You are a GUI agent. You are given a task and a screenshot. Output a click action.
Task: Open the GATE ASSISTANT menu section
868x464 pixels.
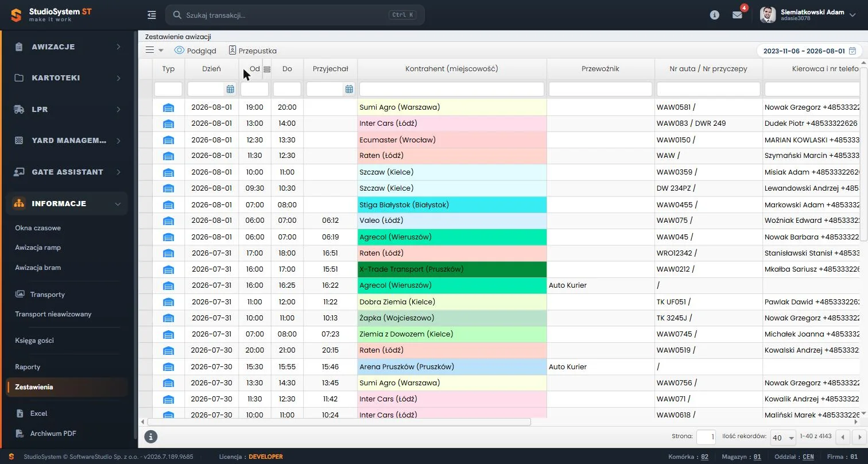point(67,172)
